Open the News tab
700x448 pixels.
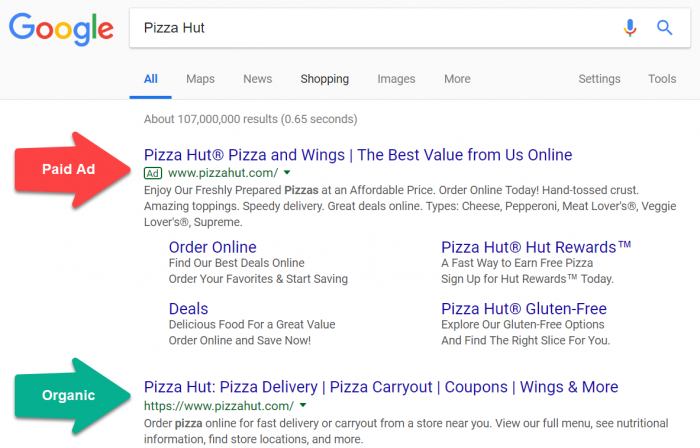[258, 79]
